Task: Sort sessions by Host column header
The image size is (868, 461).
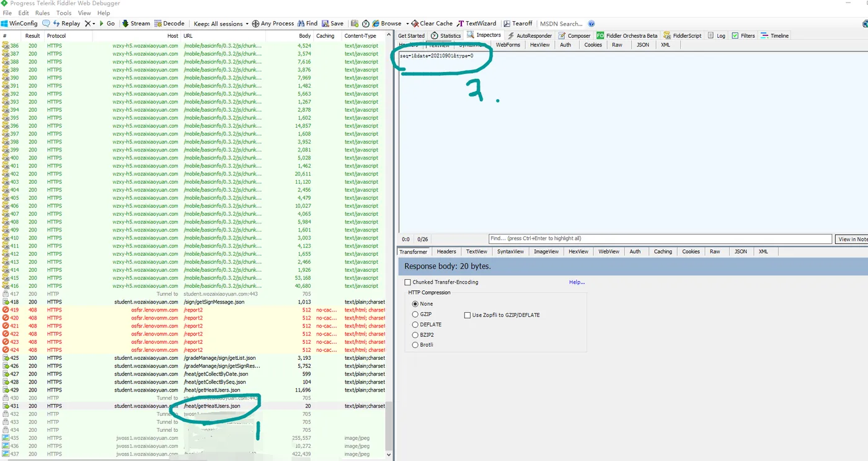Action: pos(136,36)
